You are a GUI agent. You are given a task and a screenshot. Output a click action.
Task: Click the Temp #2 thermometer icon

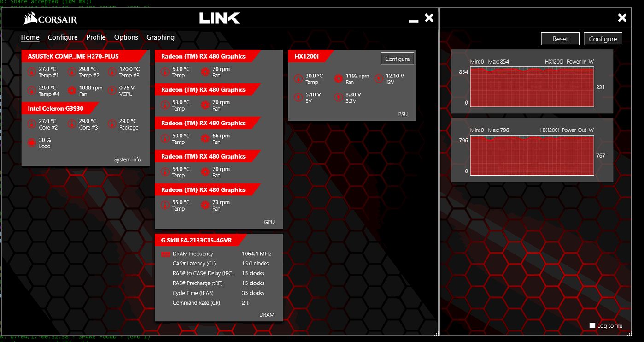(x=71, y=72)
